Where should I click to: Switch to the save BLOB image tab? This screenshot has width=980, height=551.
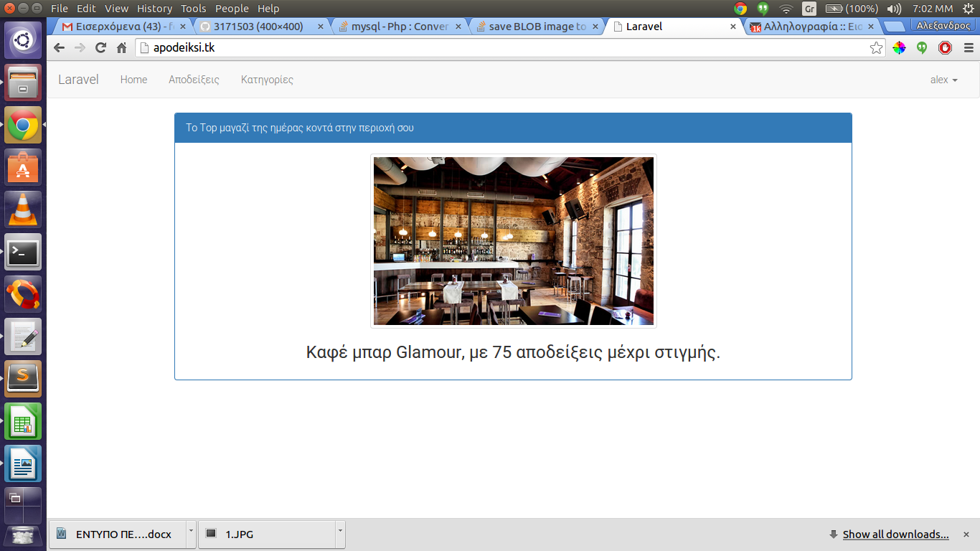(537, 27)
